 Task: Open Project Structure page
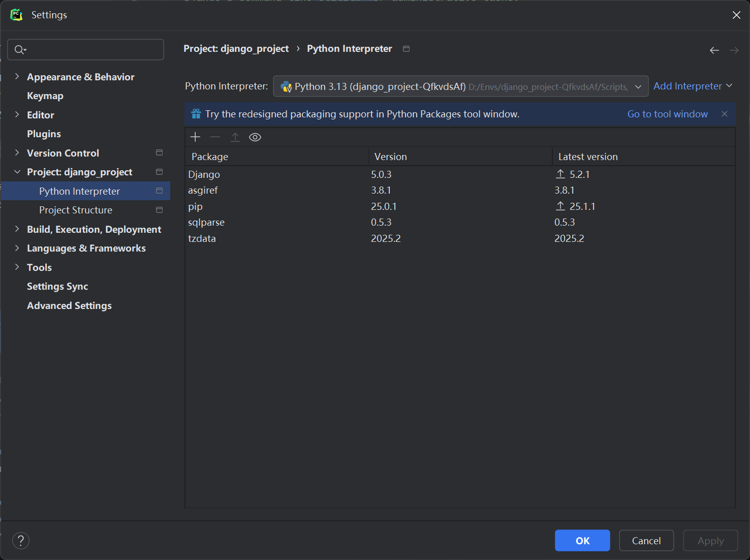tap(76, 210)
